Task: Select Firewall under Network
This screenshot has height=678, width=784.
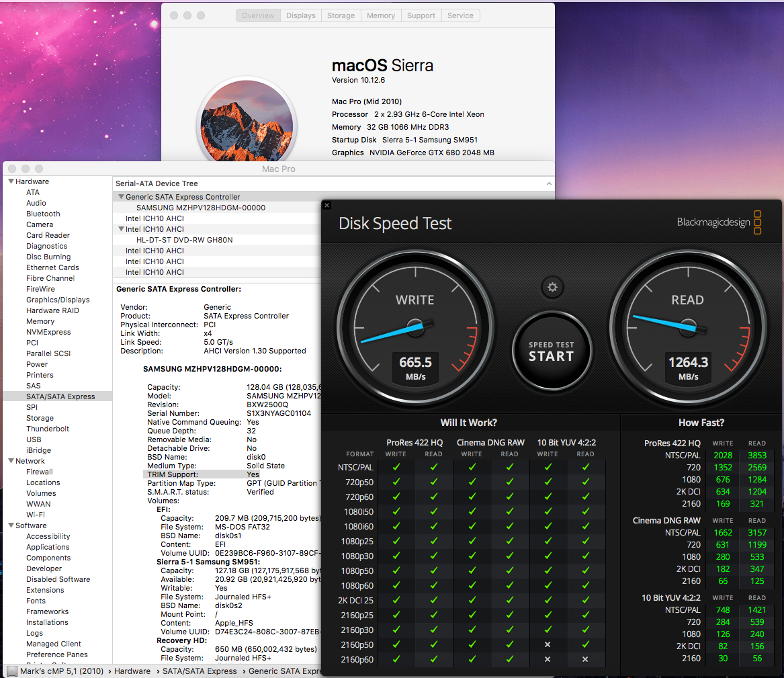Action: [40, 472]
